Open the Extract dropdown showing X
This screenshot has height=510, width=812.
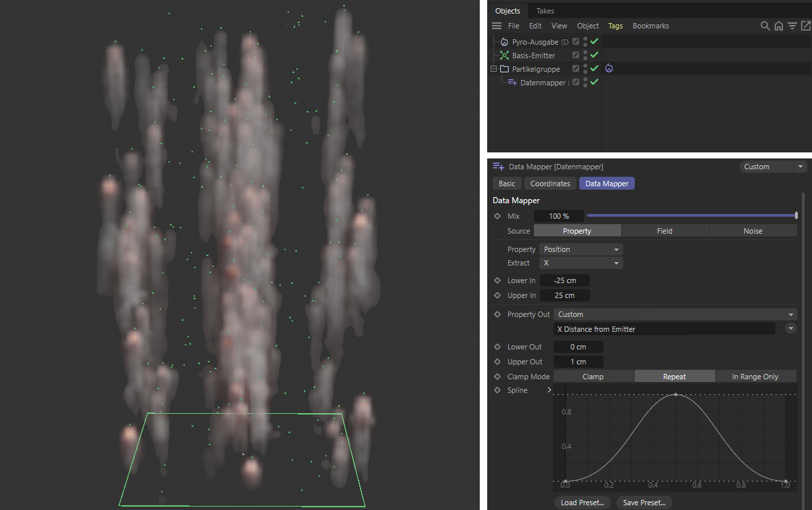point(581,263)
